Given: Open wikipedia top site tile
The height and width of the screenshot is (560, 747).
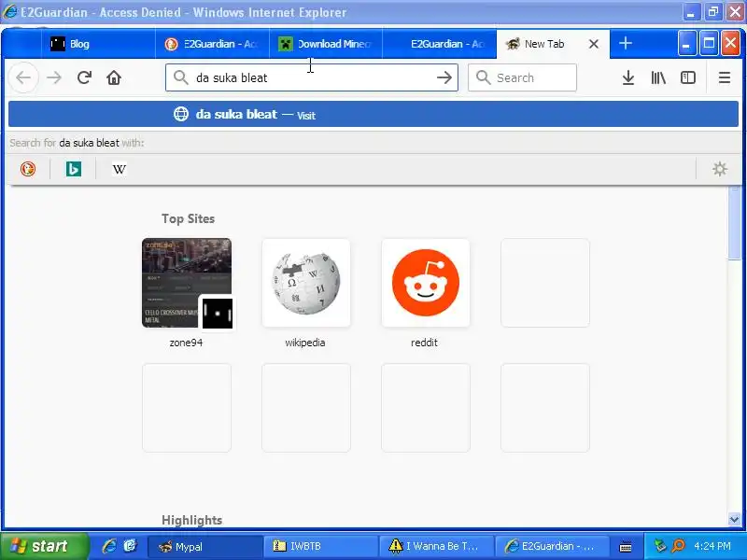Looking at the screenshot, I should [x=306, y=283].
